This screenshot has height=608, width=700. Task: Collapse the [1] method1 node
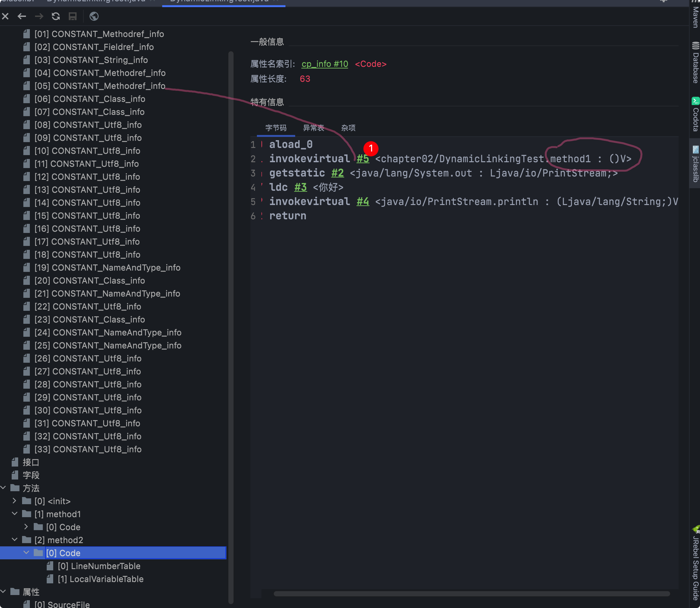click(x=14, y=514)
